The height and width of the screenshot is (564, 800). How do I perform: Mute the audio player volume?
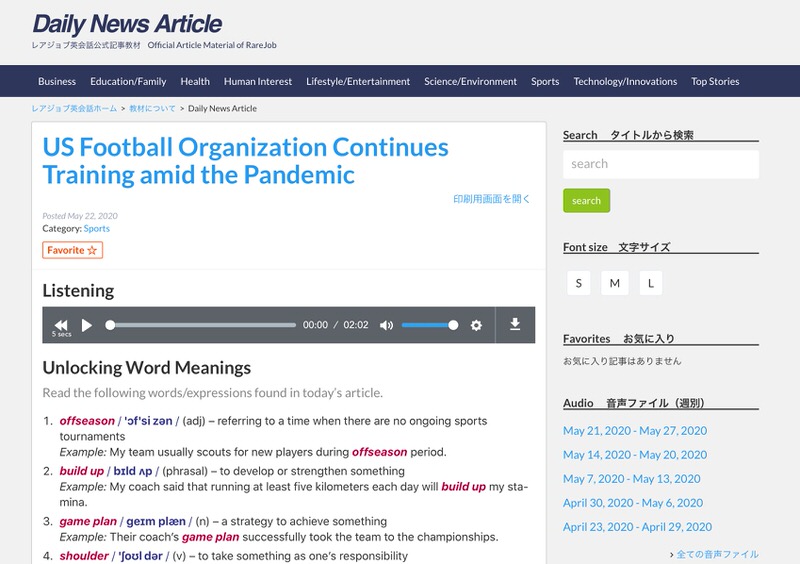(x=387, y=325)
